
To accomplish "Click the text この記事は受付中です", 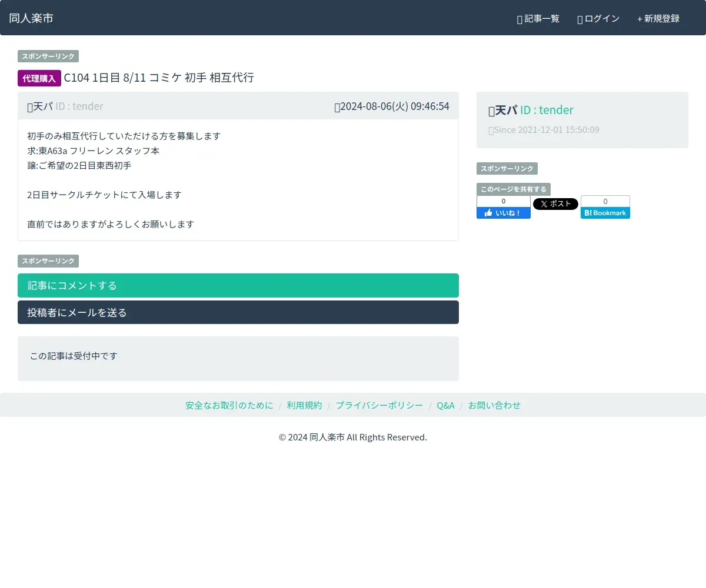I will 74,356.
